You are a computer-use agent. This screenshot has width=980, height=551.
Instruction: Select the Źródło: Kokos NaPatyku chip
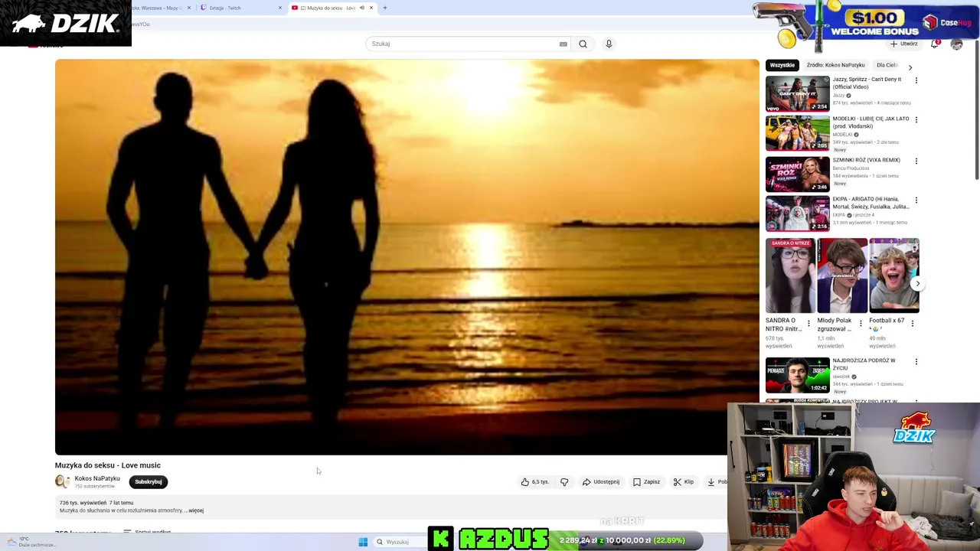pos(835,65)
